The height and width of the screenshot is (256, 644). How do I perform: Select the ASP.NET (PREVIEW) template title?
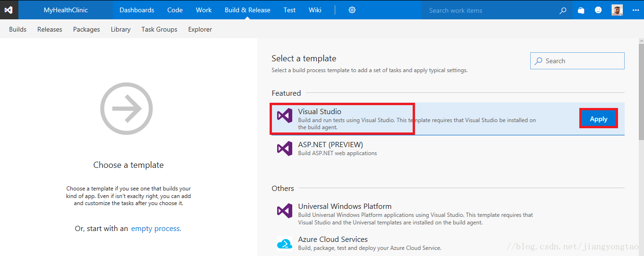(330, 145)
